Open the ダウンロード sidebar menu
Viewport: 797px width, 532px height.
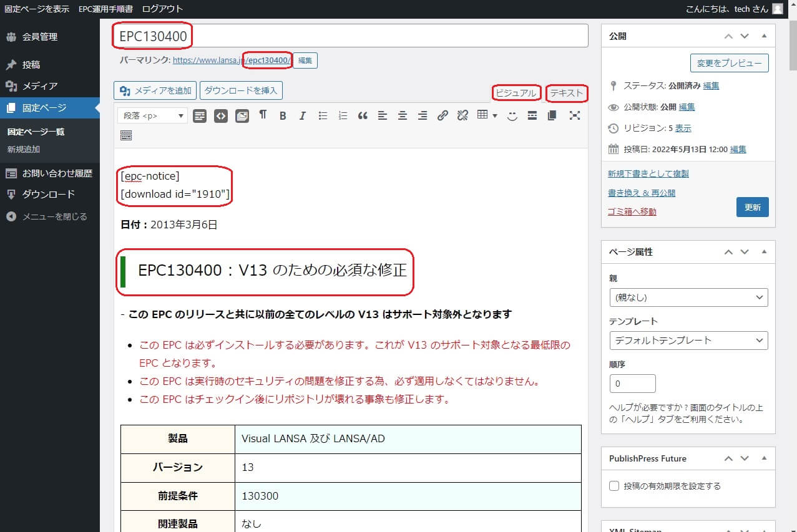50,194
